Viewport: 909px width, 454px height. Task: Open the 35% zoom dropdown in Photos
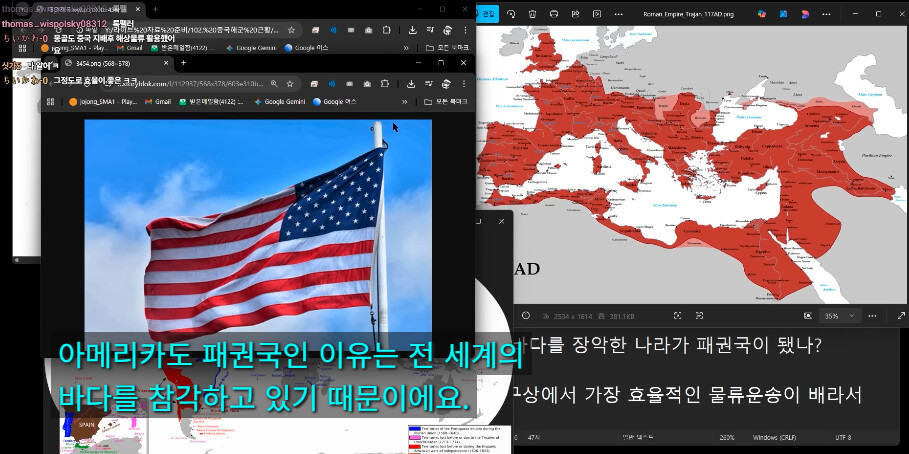coord(839,315)
